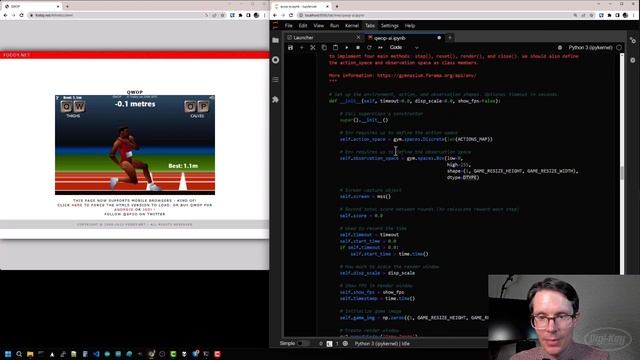The image size is (640, 360).
Task: Click Python 3 (ipykernel) kernel name in toolbar
Action: (590, 48)
